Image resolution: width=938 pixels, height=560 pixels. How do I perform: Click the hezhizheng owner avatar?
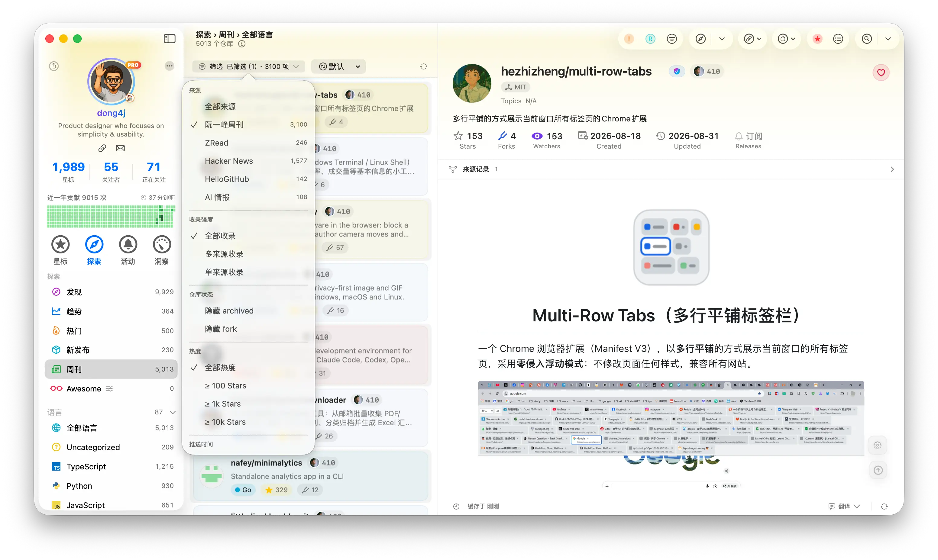[x=472, y=83]
